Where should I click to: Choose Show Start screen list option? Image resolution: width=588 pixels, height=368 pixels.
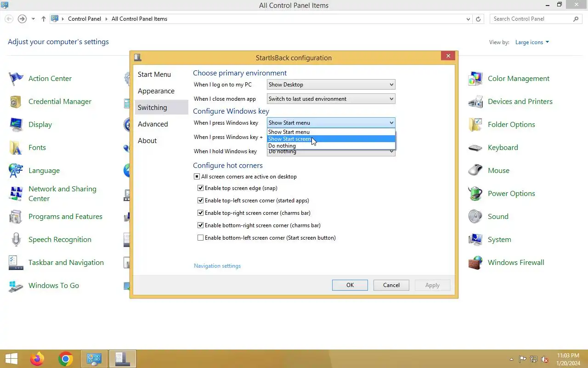(x=331, y=139)
